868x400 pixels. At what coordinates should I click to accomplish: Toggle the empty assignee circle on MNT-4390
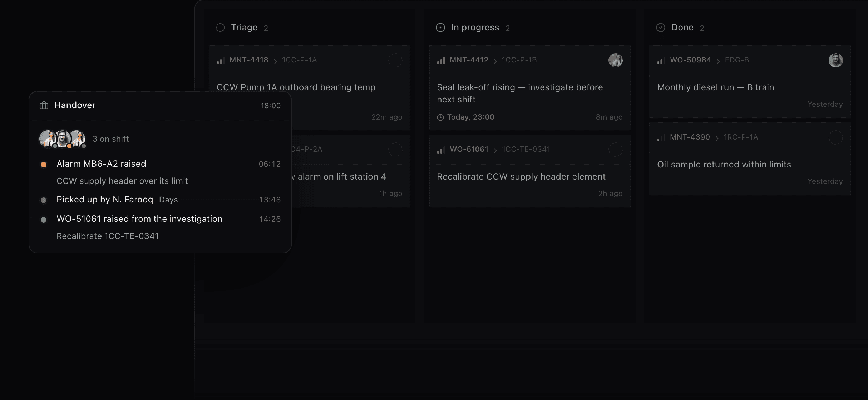click(836, 137)
